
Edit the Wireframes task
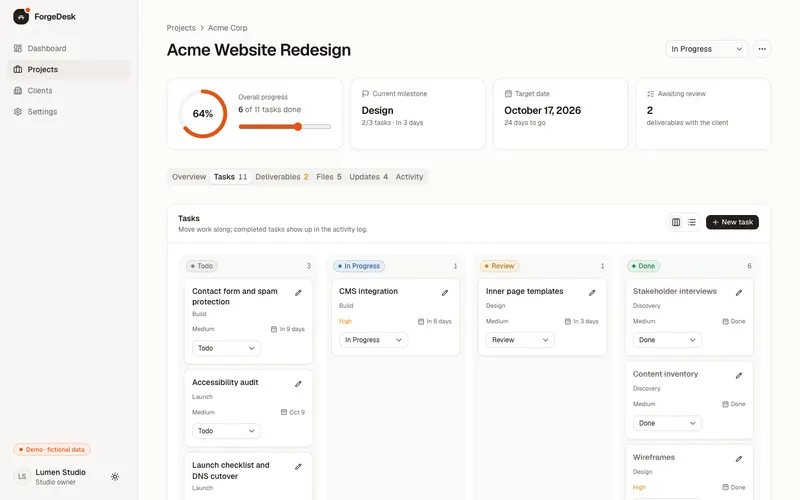pyautogui.click(x=739, y=459)
